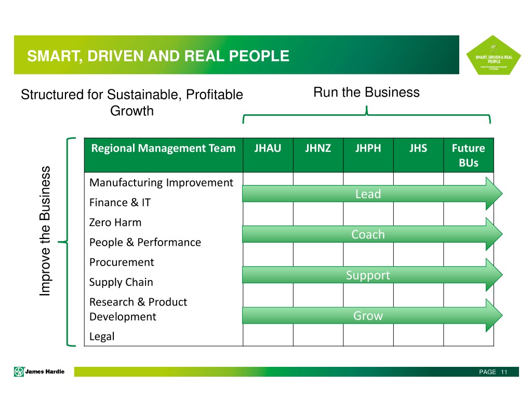The image size is (532, 411).
Task: Select the Manufacturing Improvement row label
Action: [x=161, y=182]
